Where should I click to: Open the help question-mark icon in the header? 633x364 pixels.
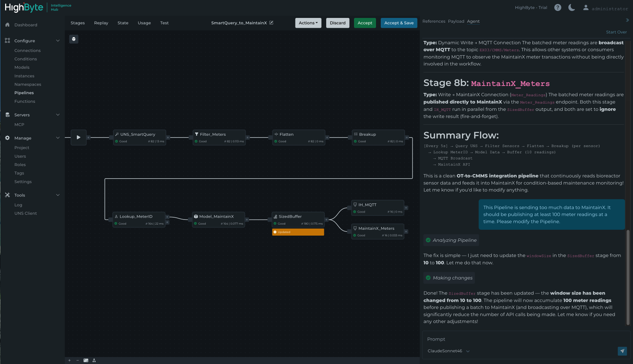pyautogui.click(x=558, y=7)
